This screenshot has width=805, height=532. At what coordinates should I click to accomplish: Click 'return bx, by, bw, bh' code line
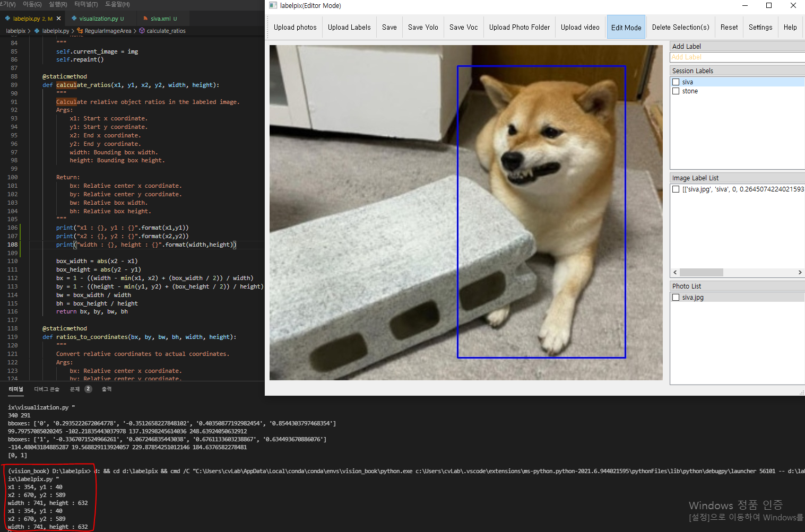tap(92, 311)
